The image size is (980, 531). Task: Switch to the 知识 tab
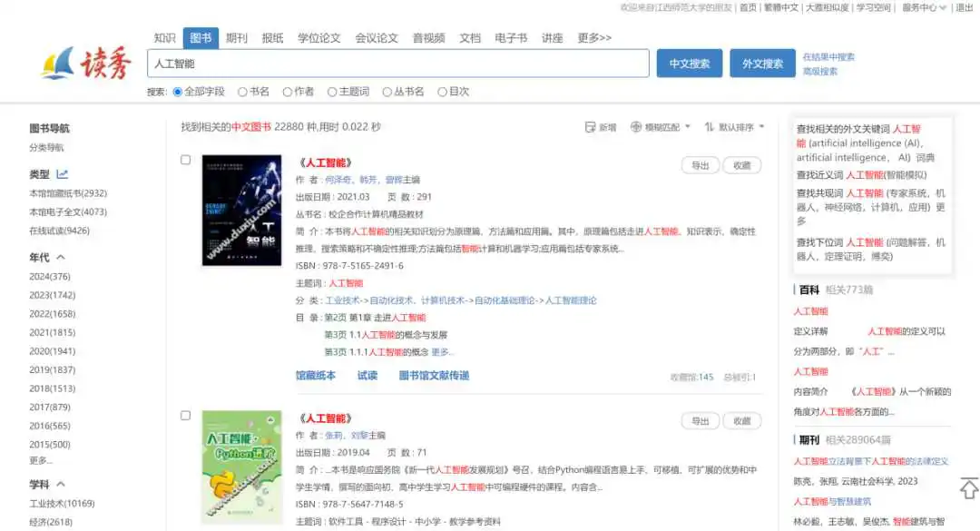tap(164, 37)
